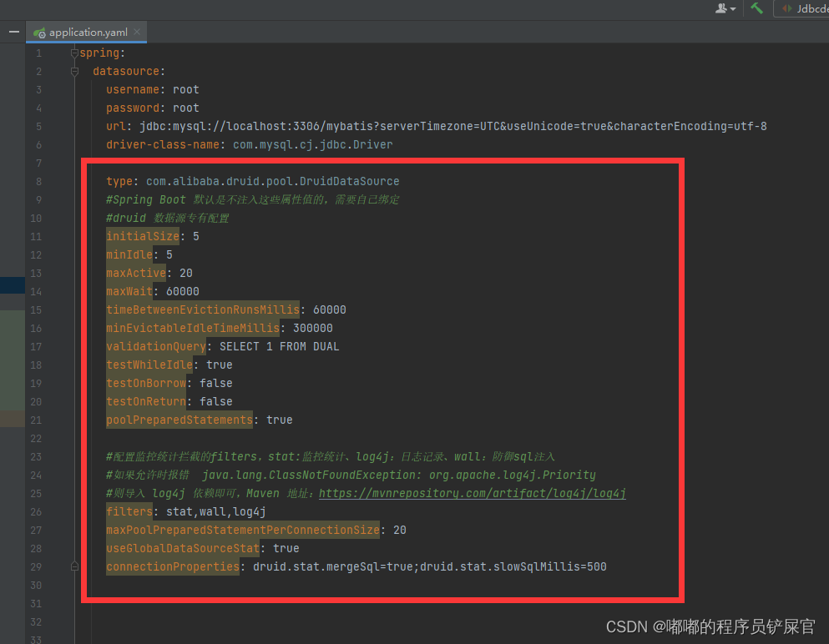This screenshot has width=829, height=644.
Task: Click the 'validationQuery' key
Action: tap(156, 346)
